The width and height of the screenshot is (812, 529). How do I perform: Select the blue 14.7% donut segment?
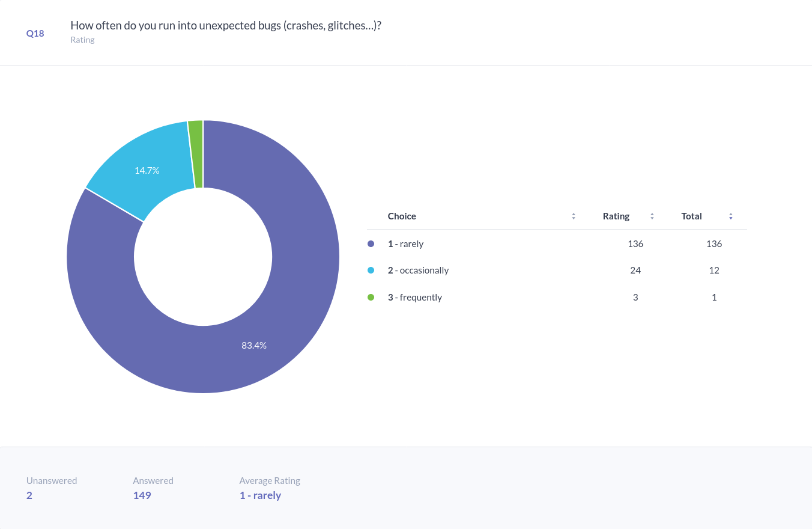(x=147, y=170)
